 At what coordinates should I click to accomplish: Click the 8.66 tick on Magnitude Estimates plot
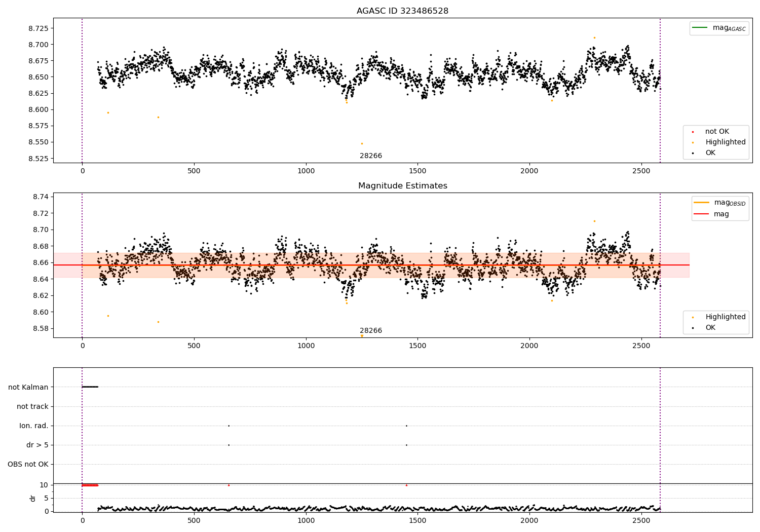point(41,262)
